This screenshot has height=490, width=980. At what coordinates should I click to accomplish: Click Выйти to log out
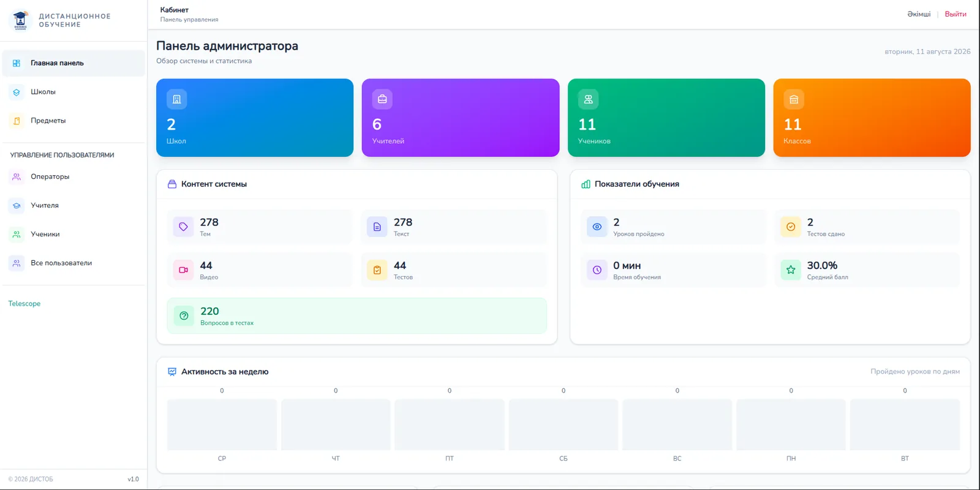[956, 14]
